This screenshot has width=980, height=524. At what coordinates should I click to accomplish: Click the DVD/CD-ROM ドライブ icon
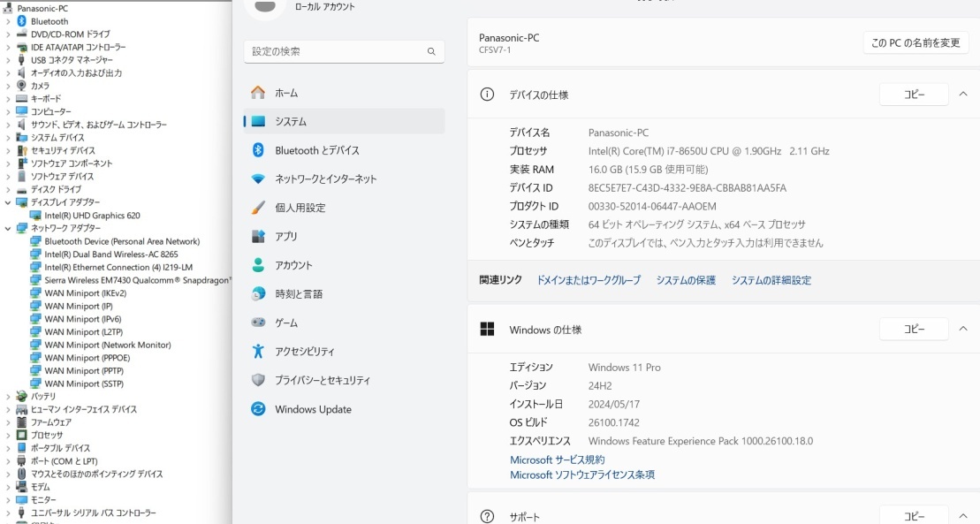click(x=22, y=34)
